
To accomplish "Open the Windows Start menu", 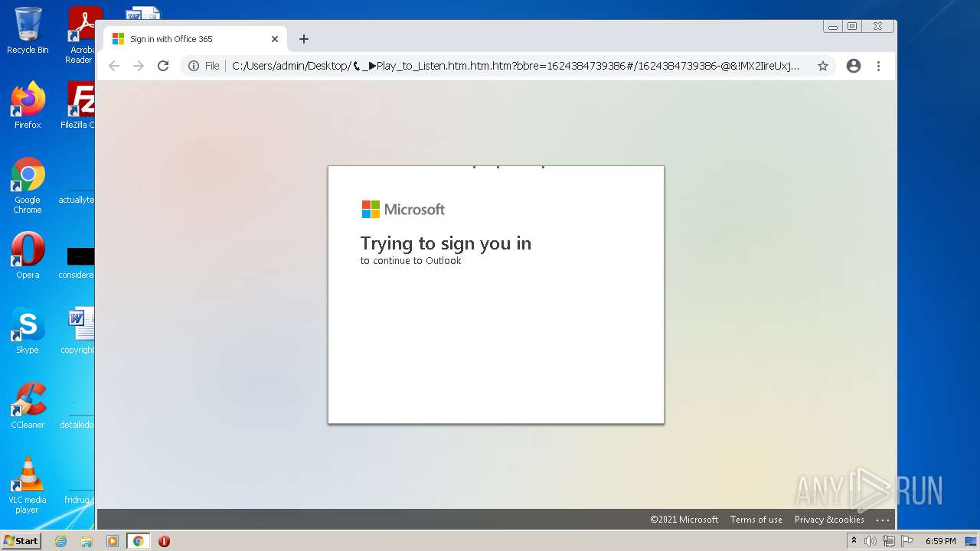I will coord(21,540).
